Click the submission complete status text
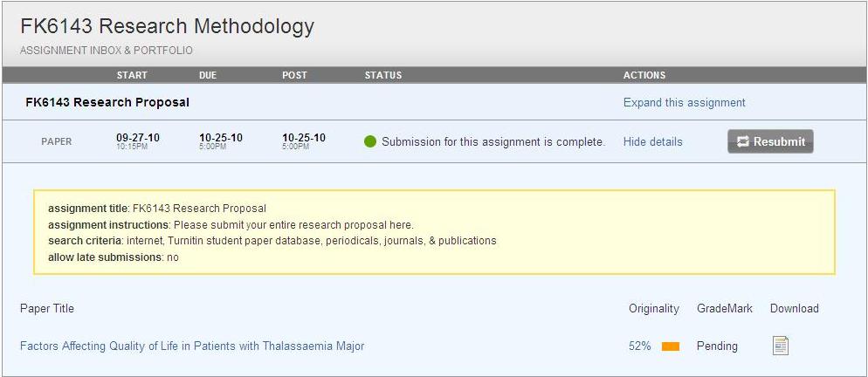Viewport: 868px width, 377px height. [x=493, y=141]
